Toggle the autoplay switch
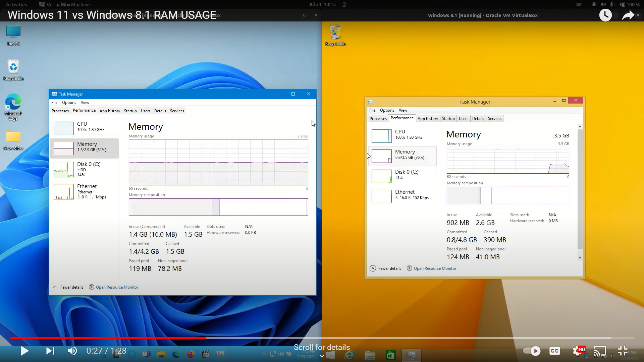This screenshot has height=362, width=644. [x=532, y=351]
